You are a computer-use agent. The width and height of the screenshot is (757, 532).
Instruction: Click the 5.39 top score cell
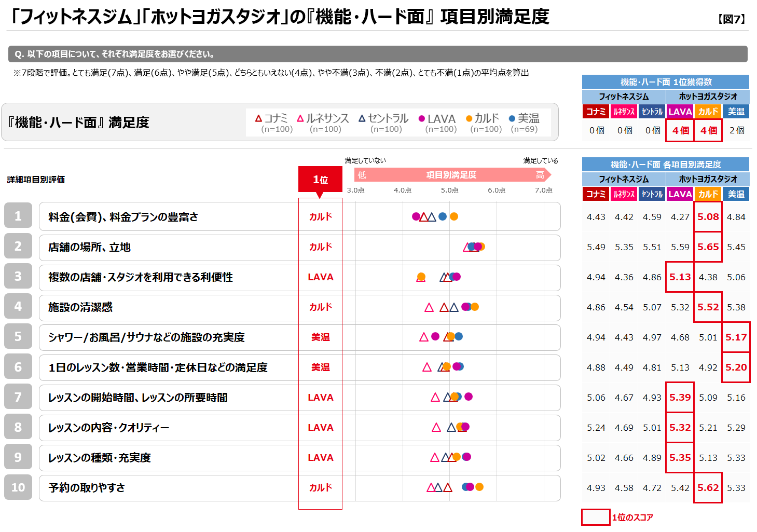680,397
